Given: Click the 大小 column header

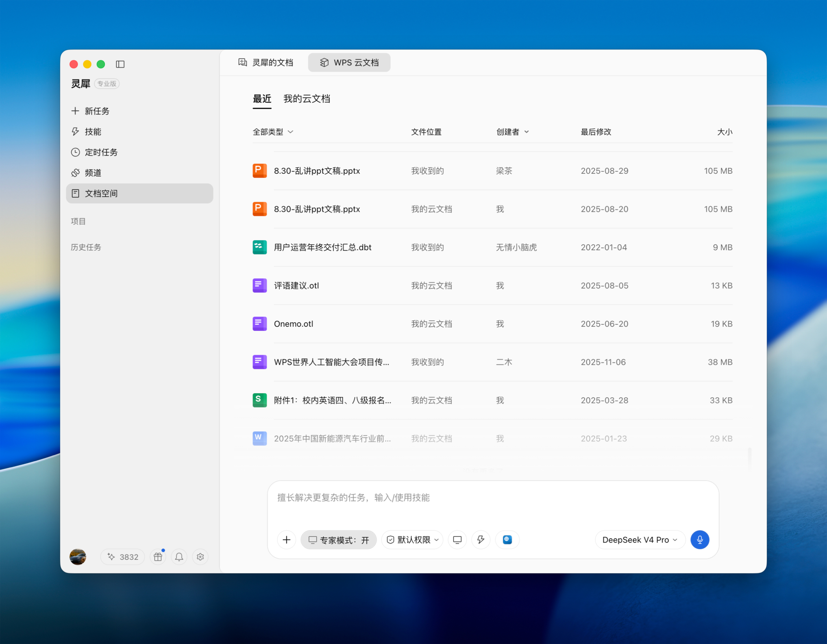Looking at the screenshot, I should click(725, 132).
